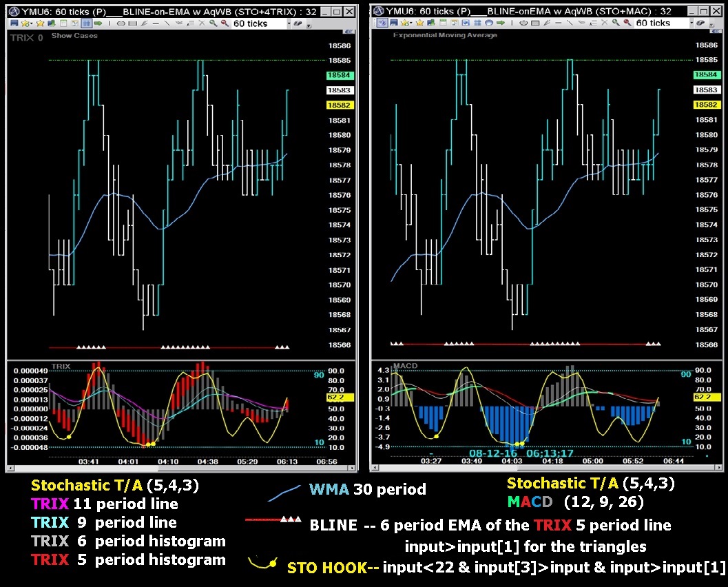The height and width of the screenshot is (587, 728).
Task: Click the Save chart floppy disk icon
Action: point(15,23)
